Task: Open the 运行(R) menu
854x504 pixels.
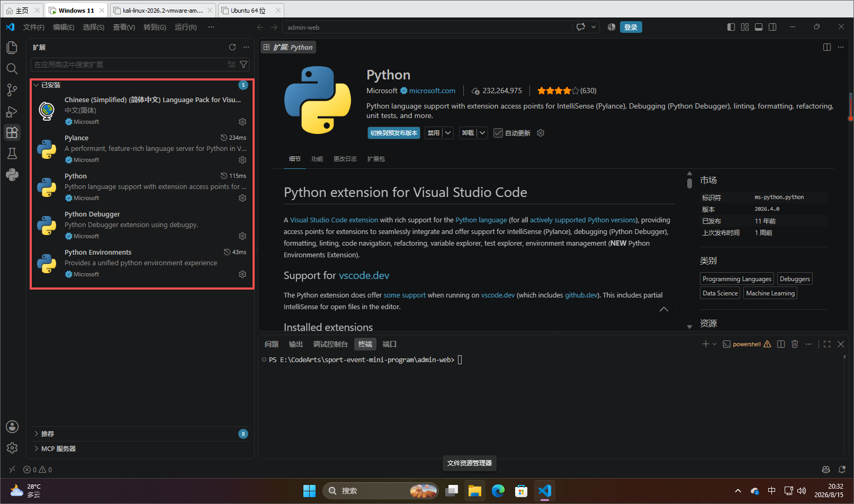Action: (x=186, y=27)
